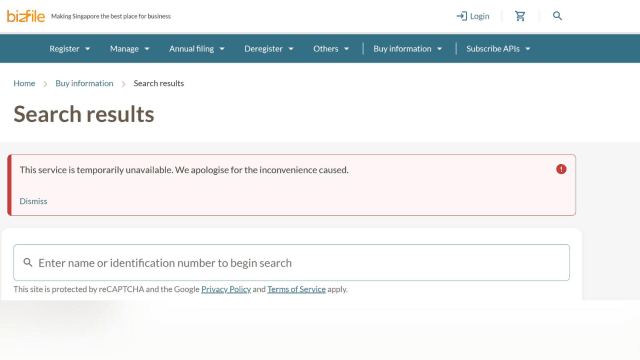Click the tagline Making Singapore the best place
This screenshot has height=360, width=640.
[x=111, y=16]
